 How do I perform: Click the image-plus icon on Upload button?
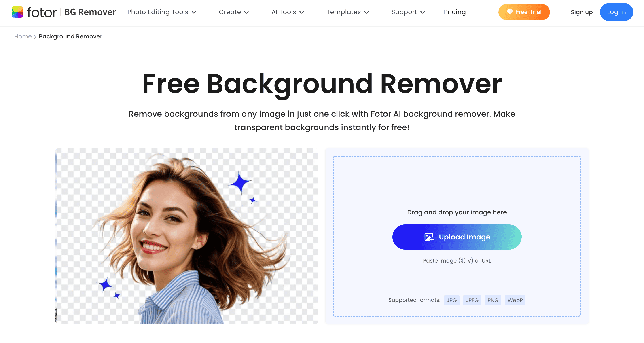pyautogui.click(x=429, y=237)
